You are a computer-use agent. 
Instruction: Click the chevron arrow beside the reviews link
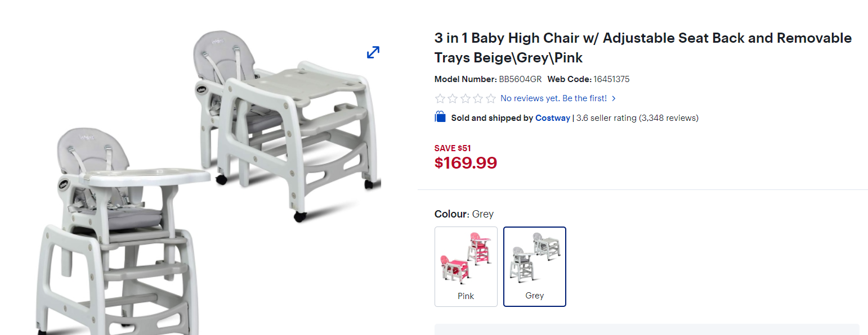click(x=614, y=98)
